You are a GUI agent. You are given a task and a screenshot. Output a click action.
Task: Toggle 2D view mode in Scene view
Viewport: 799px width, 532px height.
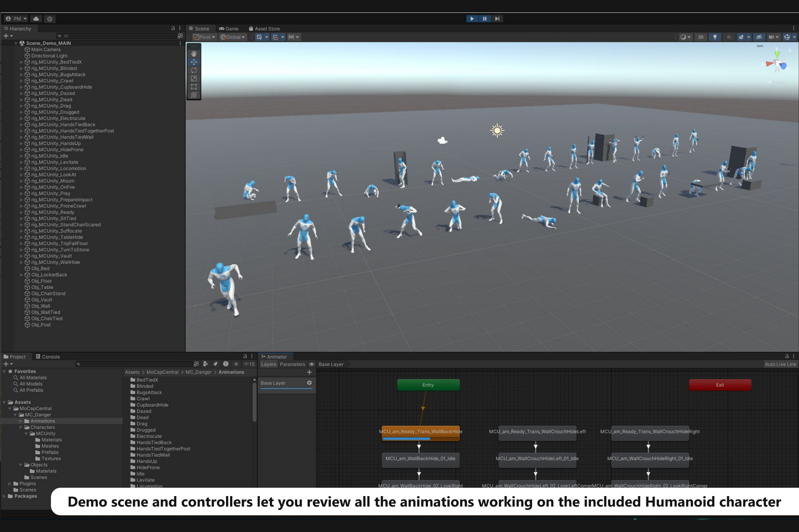(x=701, y=37)
